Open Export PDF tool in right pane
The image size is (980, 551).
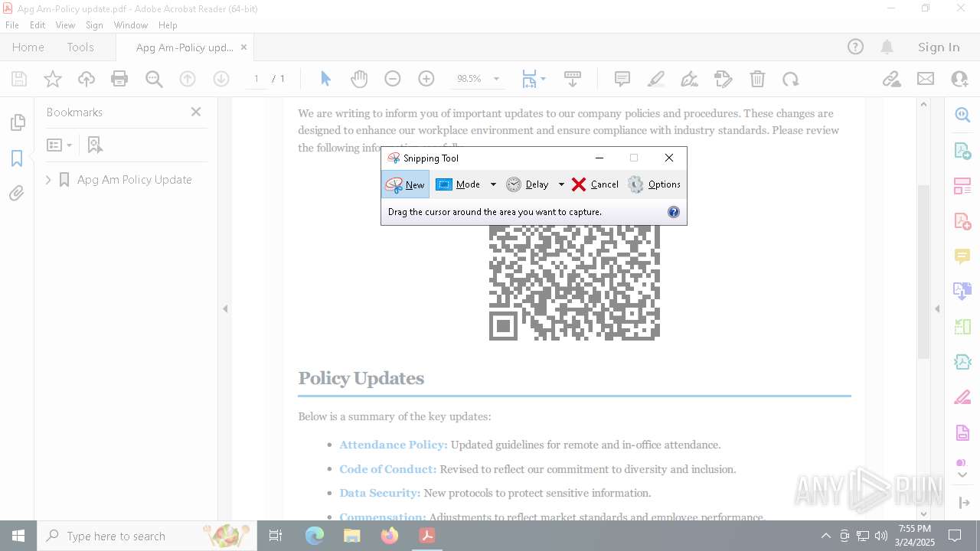click(962, 150)
